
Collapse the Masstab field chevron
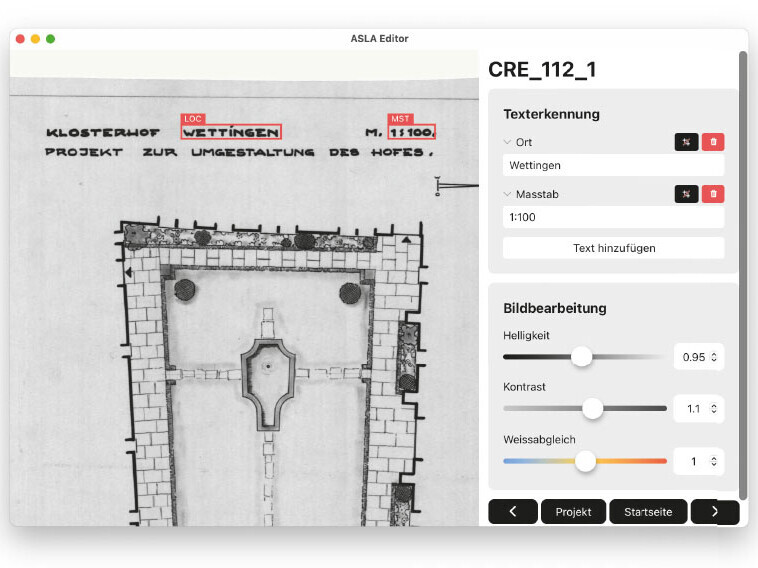pos(507,194)
